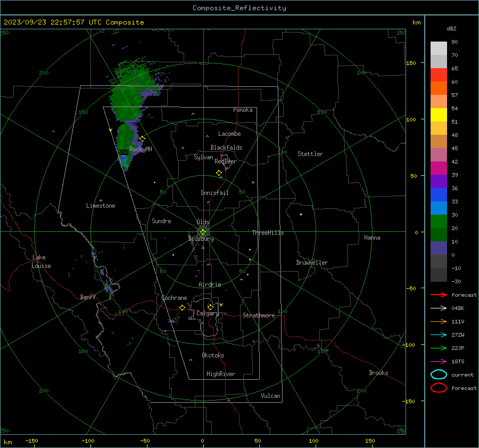Click the Calgary label
This screenshot has height=448, width=479.
point(208,313)
